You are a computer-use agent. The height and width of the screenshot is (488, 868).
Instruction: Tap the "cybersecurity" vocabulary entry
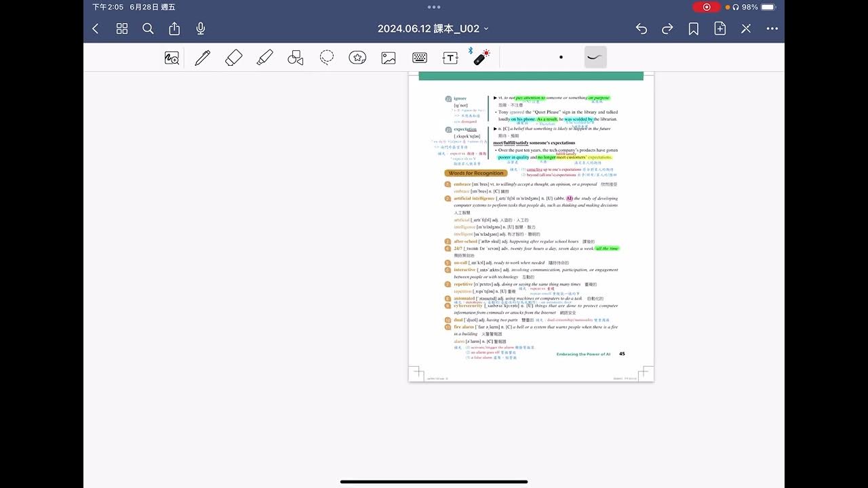(x=468, y=306)
